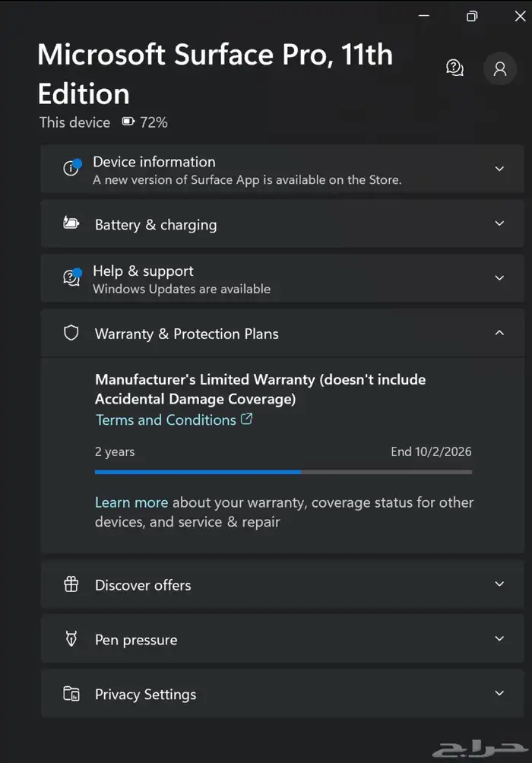Click the Help & support headset icon
The width and height of the screenshot is (532, 763).
coord(71,278)
